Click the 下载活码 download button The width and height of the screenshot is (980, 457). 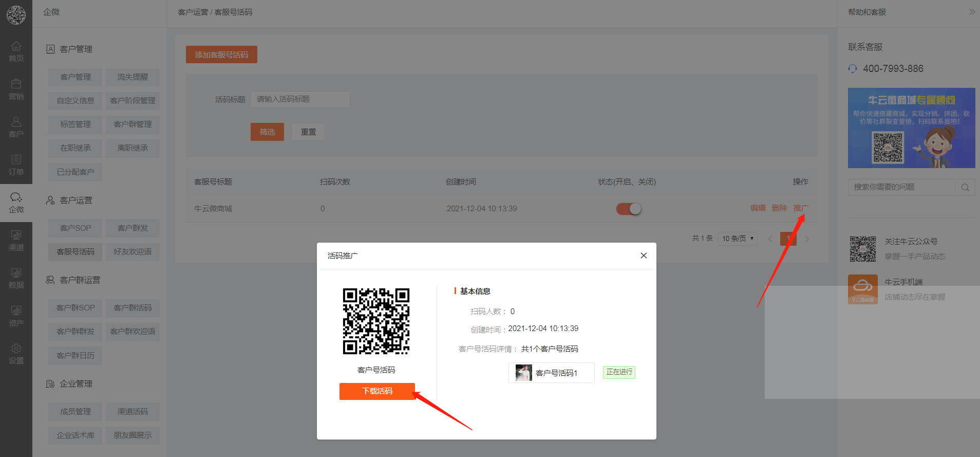pyautogui.click(x=377, y=391)
